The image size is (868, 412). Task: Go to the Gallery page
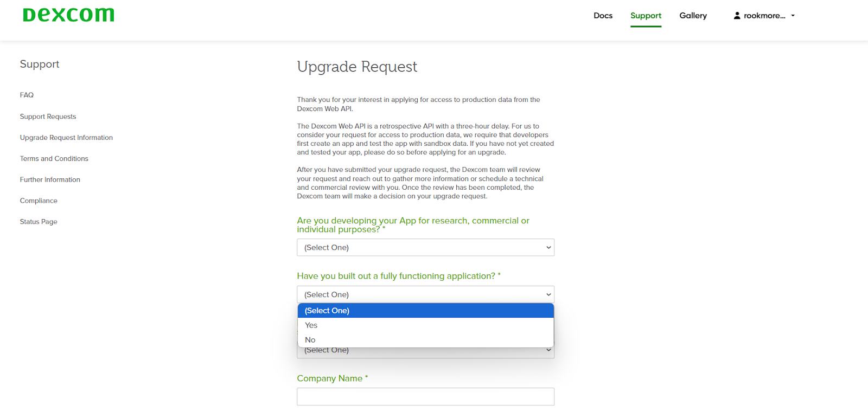click(693, 16)
